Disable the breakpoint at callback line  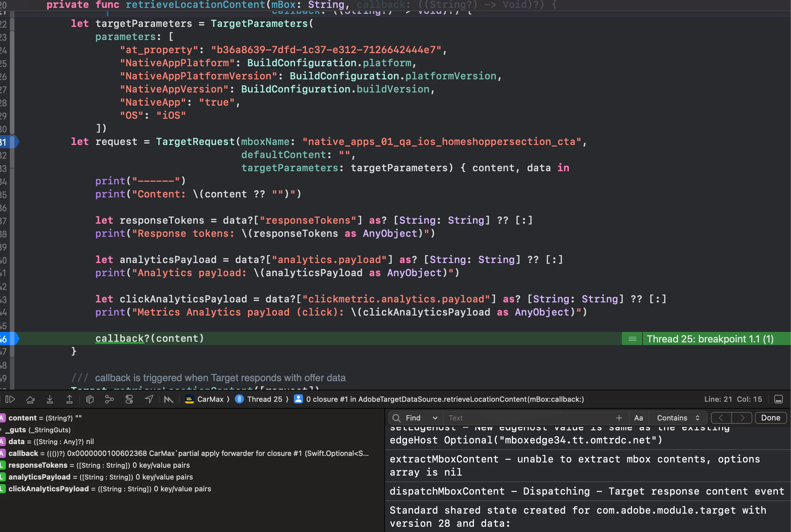point(8,338)
